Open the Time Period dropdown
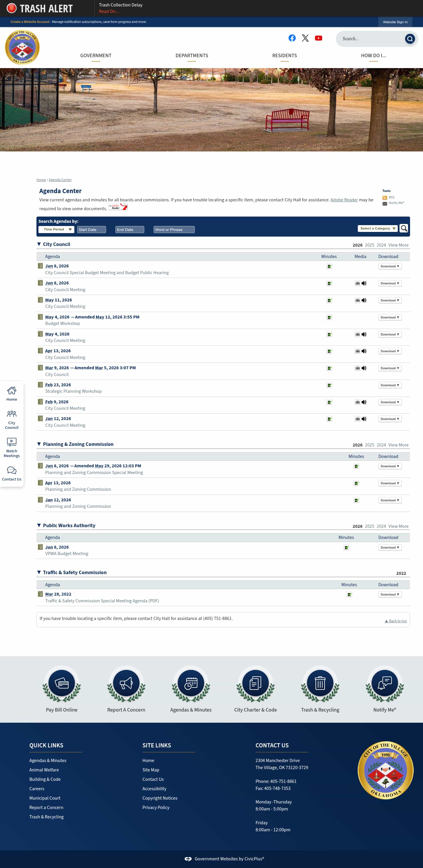This screenshot has height=868, width=423. point(56,230)
